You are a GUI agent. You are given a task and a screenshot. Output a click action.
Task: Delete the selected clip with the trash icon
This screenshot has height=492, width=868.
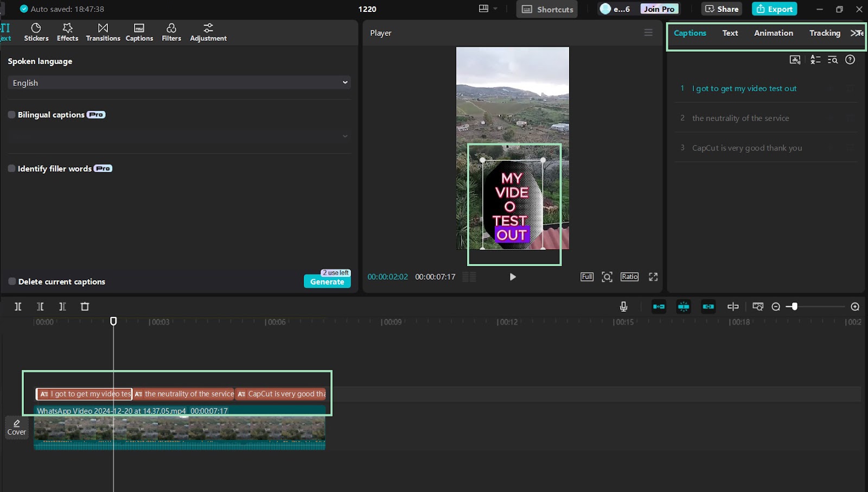[85, 307]
